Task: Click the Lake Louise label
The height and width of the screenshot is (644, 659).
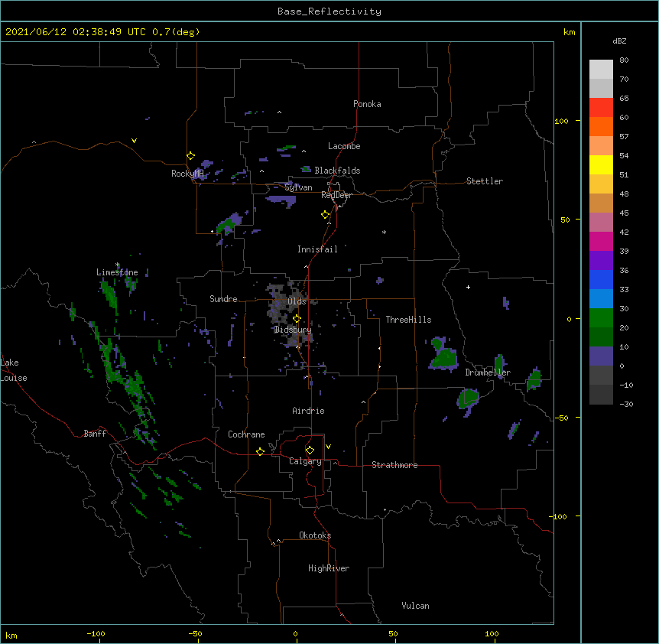Action: pos(14,370)
